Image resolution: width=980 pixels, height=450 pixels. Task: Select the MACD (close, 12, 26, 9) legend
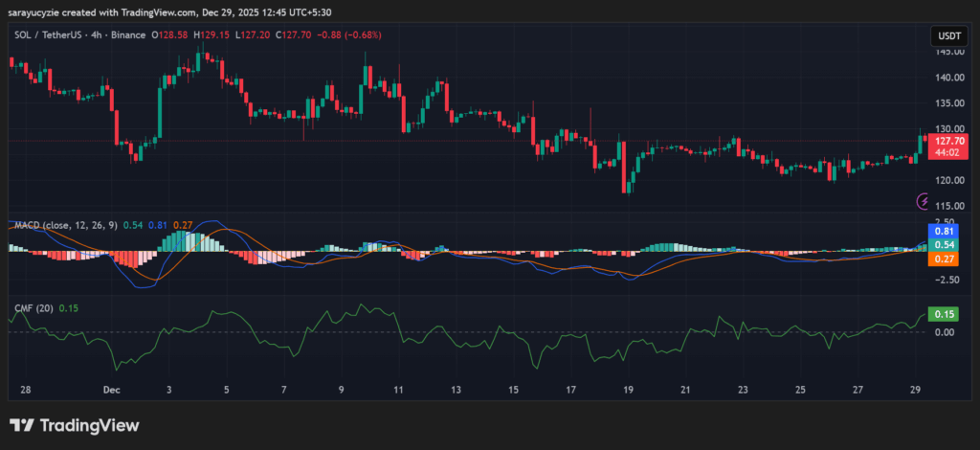click(x=67, y=225)
